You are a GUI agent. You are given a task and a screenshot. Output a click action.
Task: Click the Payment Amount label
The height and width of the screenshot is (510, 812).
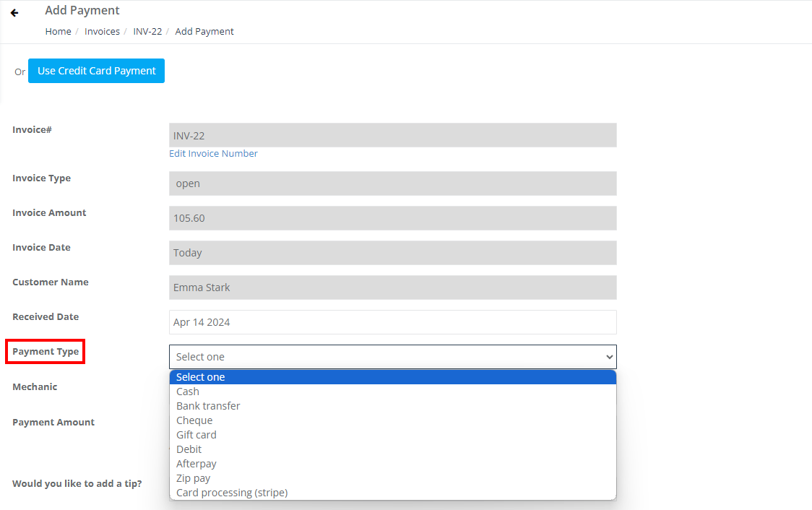coord(53,422)
